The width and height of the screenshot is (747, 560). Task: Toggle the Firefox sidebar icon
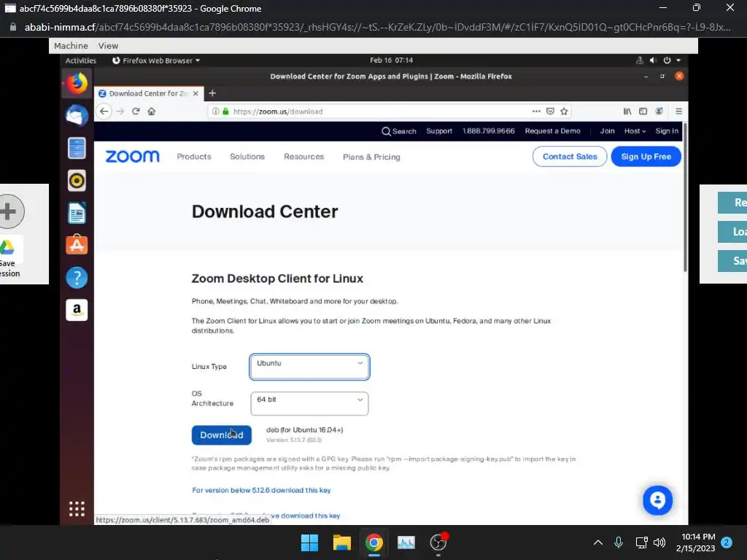coord(643,112)
